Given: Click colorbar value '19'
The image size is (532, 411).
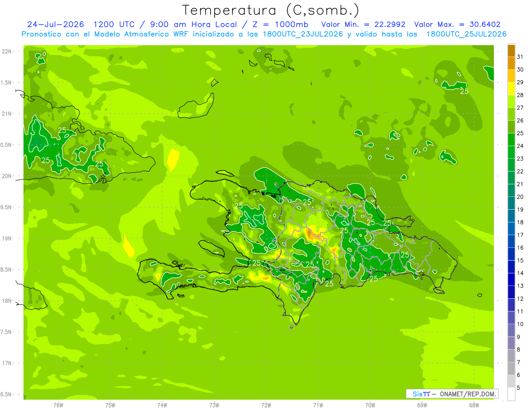Looking at the screenshot, I should [x=520, y=209].
